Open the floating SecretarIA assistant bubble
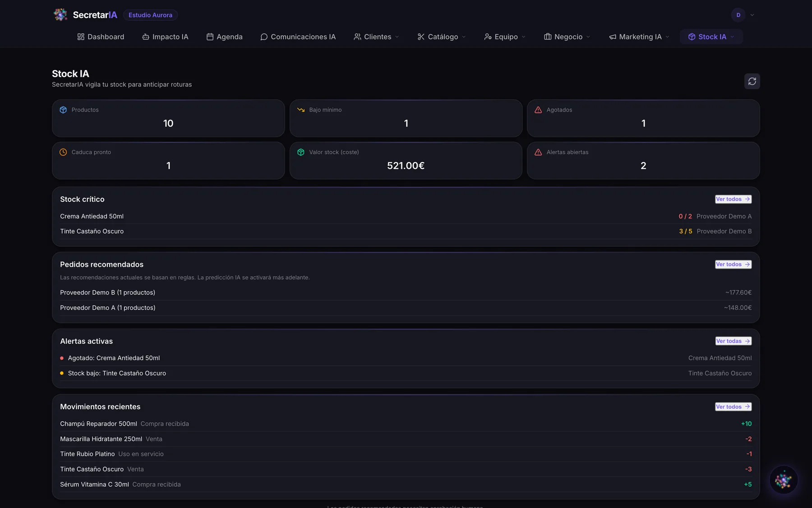Image resolution: width=812 pixels, height=508 pixels. click(x=784, y=480)
